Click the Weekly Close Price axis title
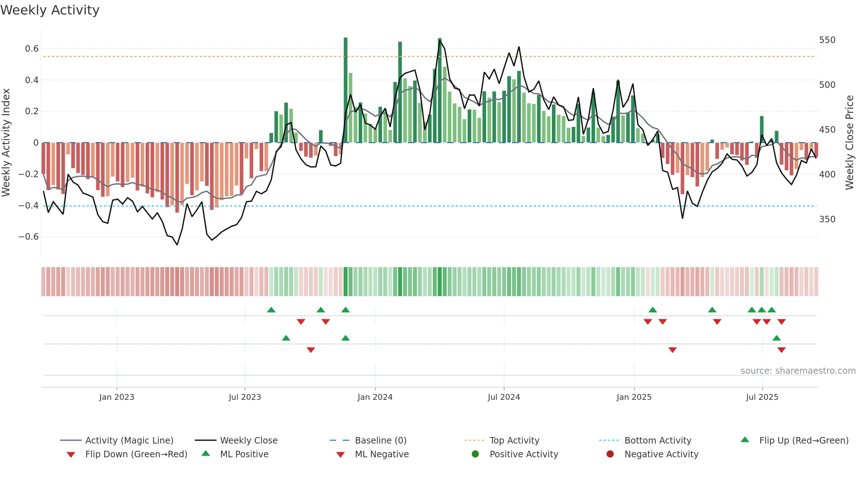 point(850,142)
